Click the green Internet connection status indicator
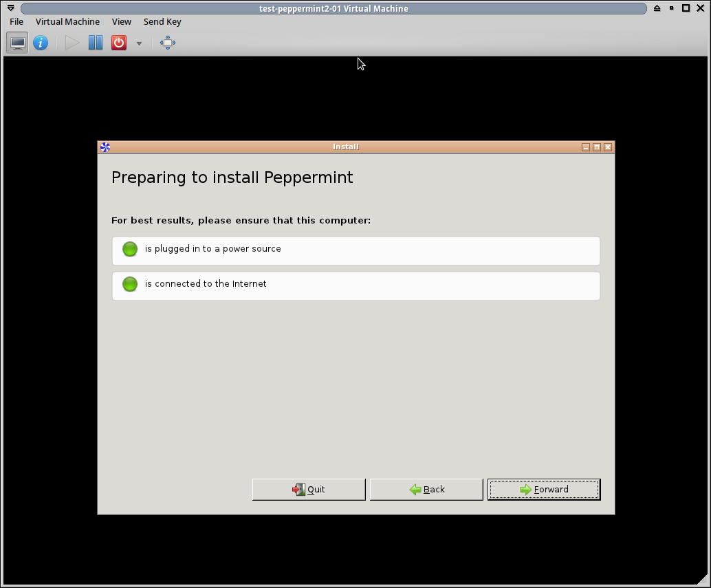This screenshot has width=711, height=588. (x=130, y=284)
